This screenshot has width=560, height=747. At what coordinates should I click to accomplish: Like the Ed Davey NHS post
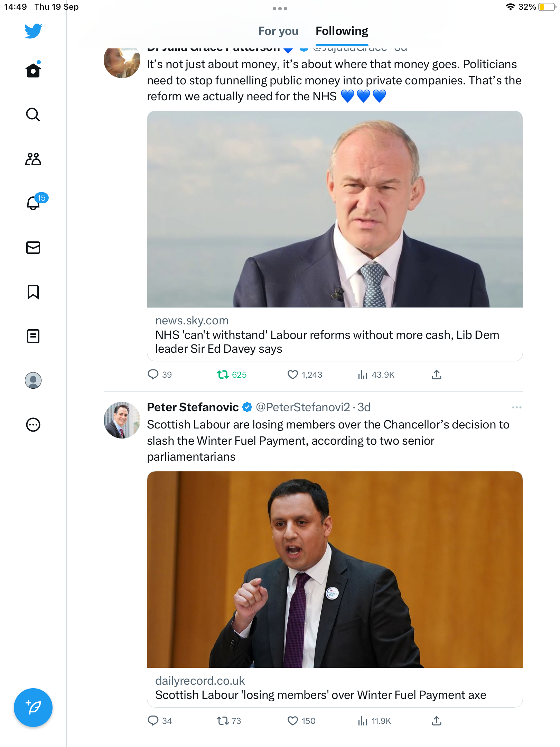point(293,375)
